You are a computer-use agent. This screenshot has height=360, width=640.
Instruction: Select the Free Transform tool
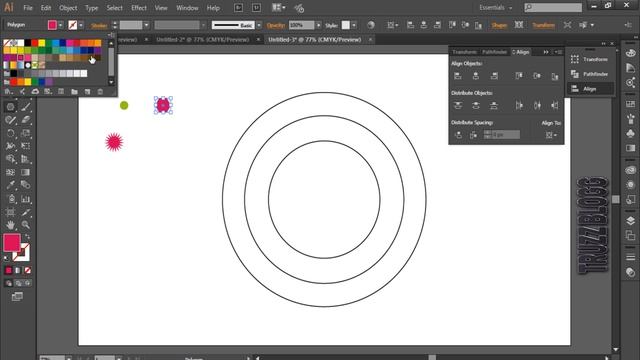tap(26, 146)
